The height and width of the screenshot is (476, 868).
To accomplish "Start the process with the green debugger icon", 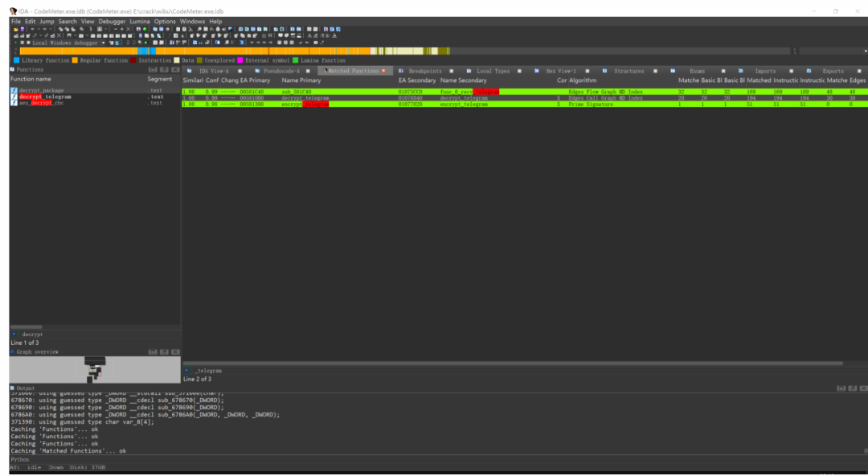I will [16, 43].
